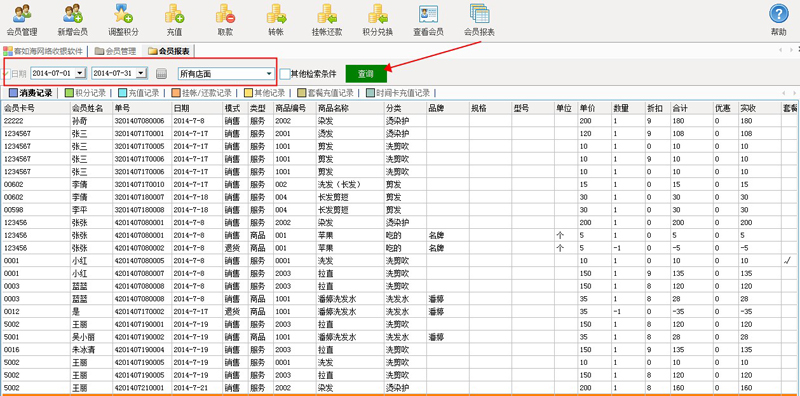This screenshot has height=396, width=800.
Task: Switch to the 积分记录 tab
Action: tap(85, 93)
